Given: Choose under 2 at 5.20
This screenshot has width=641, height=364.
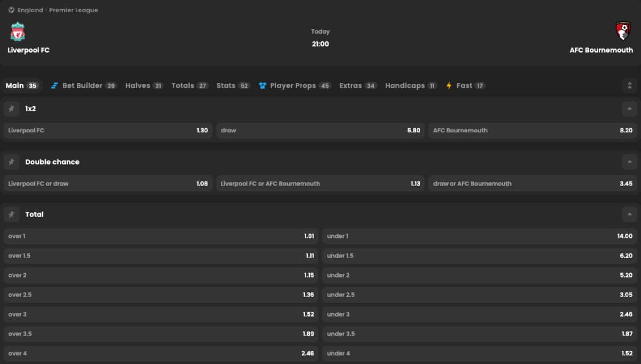Looking at the screenshot, I should point(480,275).
